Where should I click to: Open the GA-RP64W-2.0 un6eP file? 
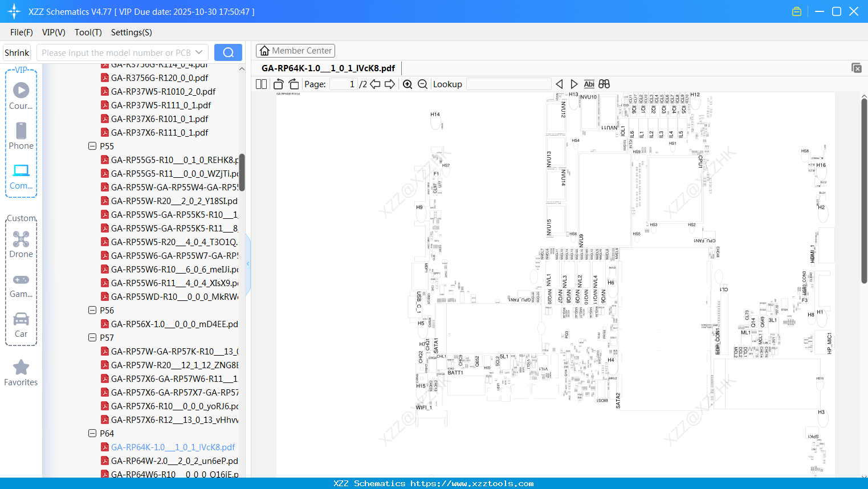pos(174,461)
